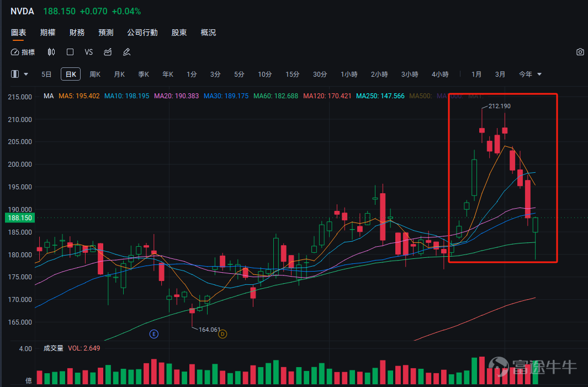Viewport: 588px width, 387px height.
Task: Click the D dividend event marker
Action: 223,334
